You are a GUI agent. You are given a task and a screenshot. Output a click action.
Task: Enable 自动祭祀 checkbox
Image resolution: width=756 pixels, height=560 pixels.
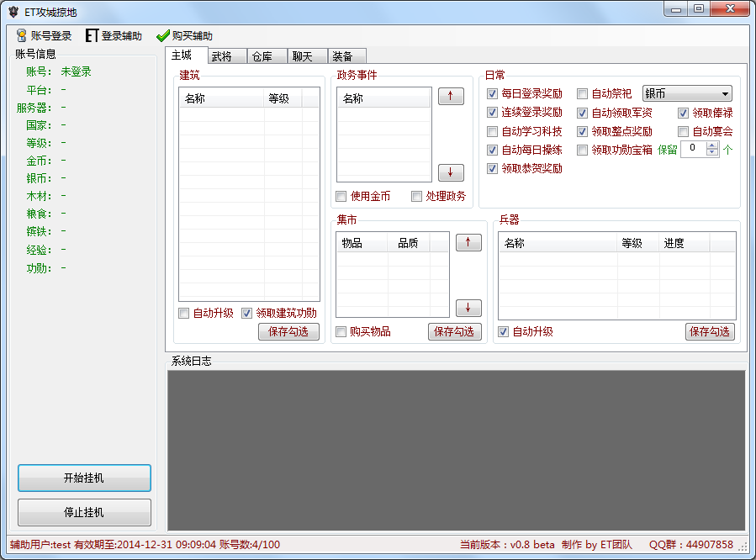pyautogui.click(x=583, y=93)
